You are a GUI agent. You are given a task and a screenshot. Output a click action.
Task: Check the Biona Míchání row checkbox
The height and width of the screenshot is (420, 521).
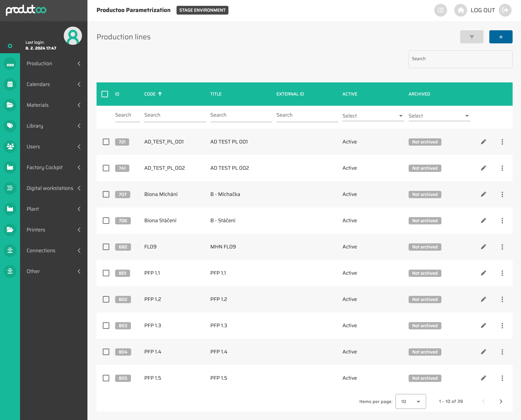tap(106, 194)
